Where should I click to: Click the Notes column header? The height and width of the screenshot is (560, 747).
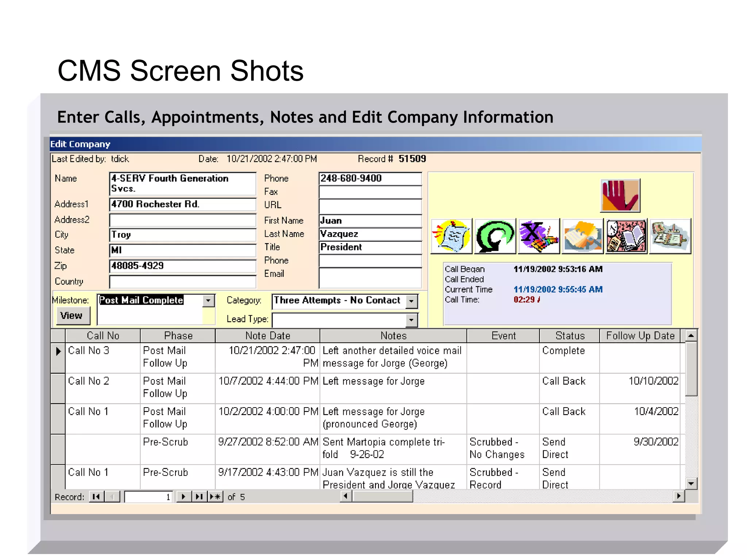pos(394,336)
